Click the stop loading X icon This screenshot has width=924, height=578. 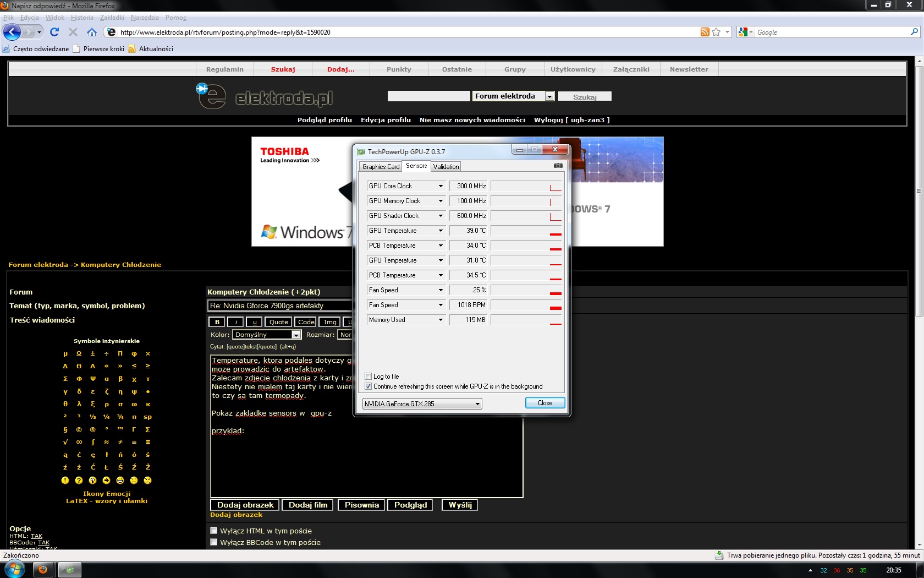(73, 32)
